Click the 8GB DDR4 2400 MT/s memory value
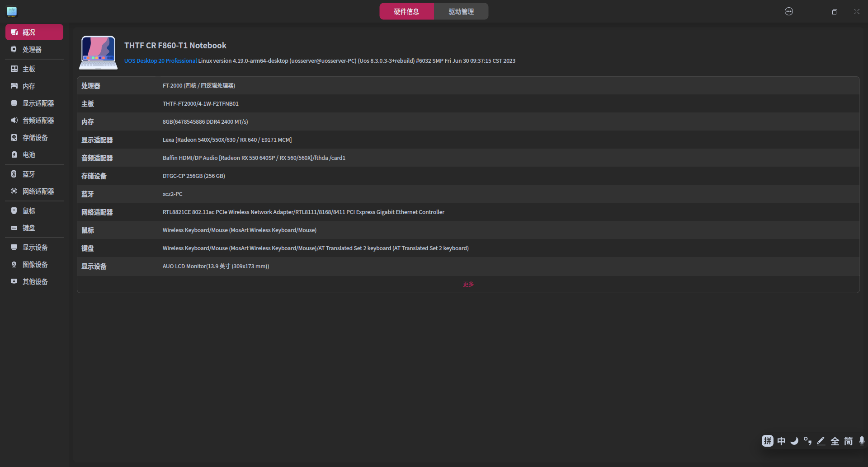This screenshot has width=868, height=467. point(205,121)
